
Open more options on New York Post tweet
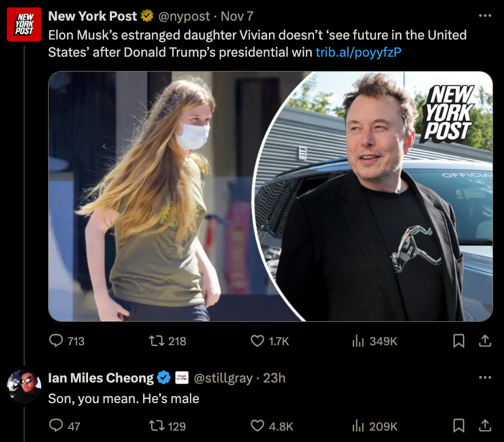coord(485,15)
